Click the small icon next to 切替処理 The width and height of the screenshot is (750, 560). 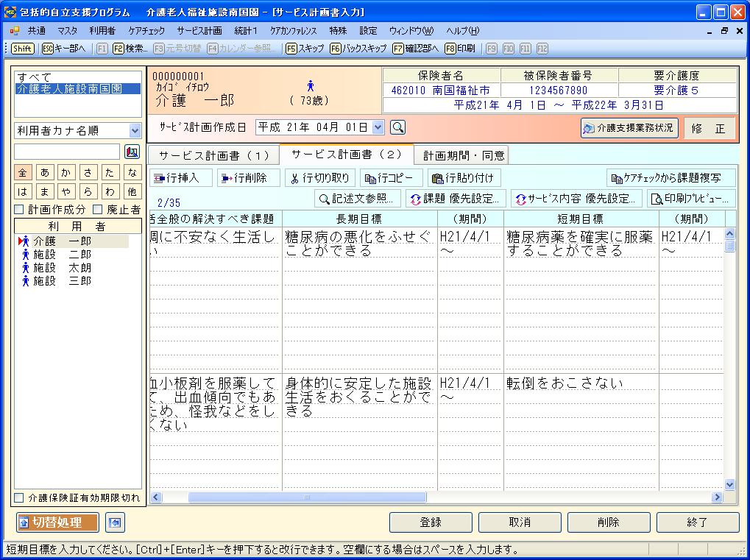116,523
